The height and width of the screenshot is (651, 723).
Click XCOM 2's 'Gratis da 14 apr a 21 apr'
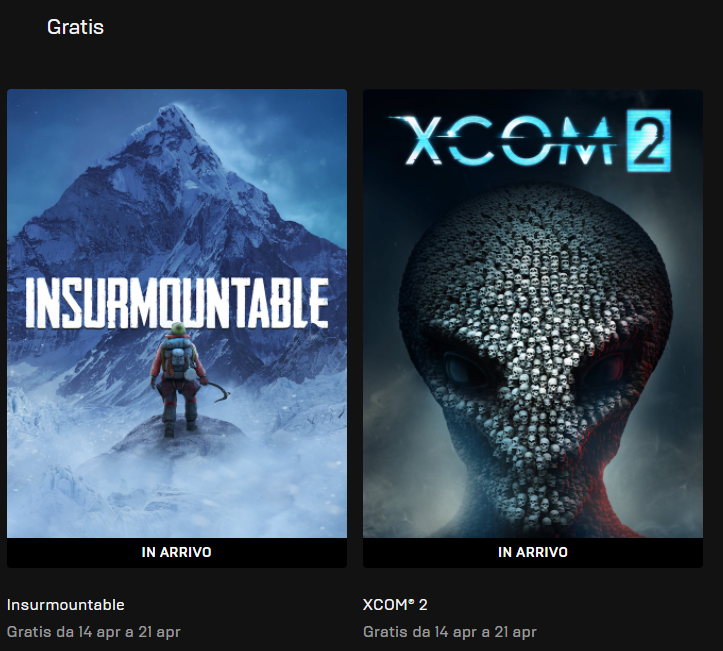coord(450,632)
